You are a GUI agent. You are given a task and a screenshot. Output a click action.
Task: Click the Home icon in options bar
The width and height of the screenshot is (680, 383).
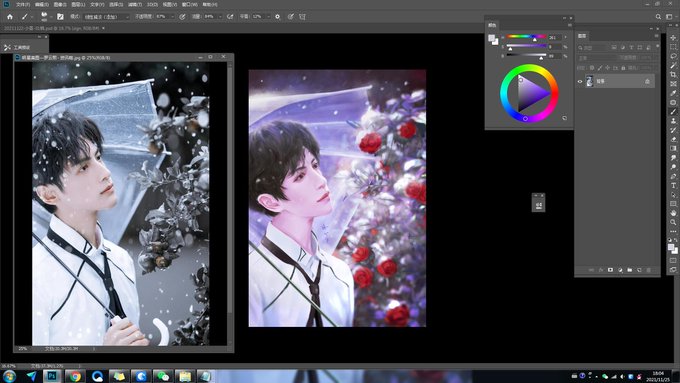[x=10, y=16]
